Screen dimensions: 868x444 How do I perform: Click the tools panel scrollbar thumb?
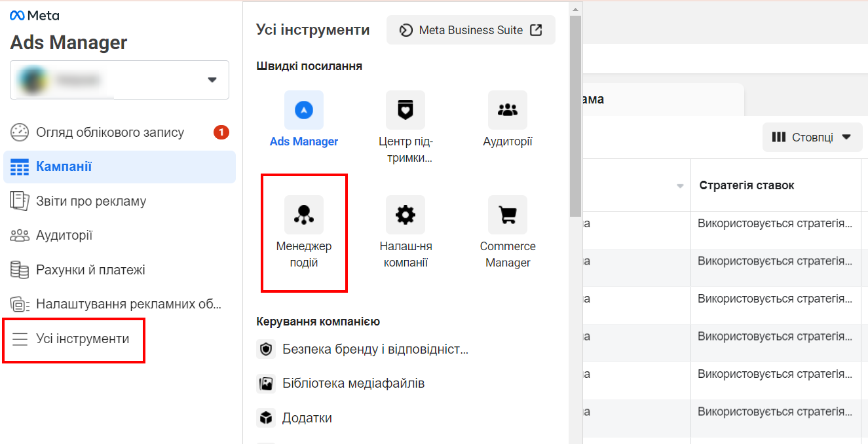coord(576,116)
